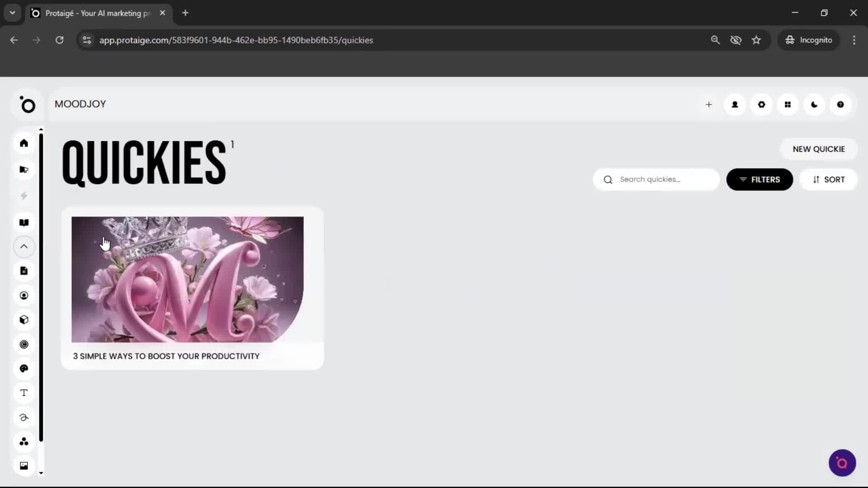Open the brand book icon in sidebar
Screen dimensions: 868x488
point(24,222)
